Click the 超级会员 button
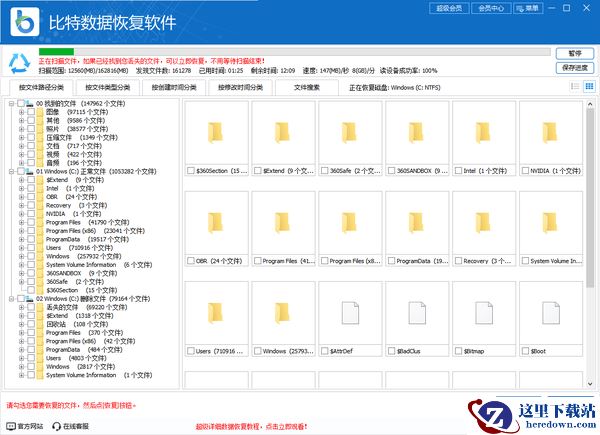This screenshot has height=435, width=600. (449, 8)
